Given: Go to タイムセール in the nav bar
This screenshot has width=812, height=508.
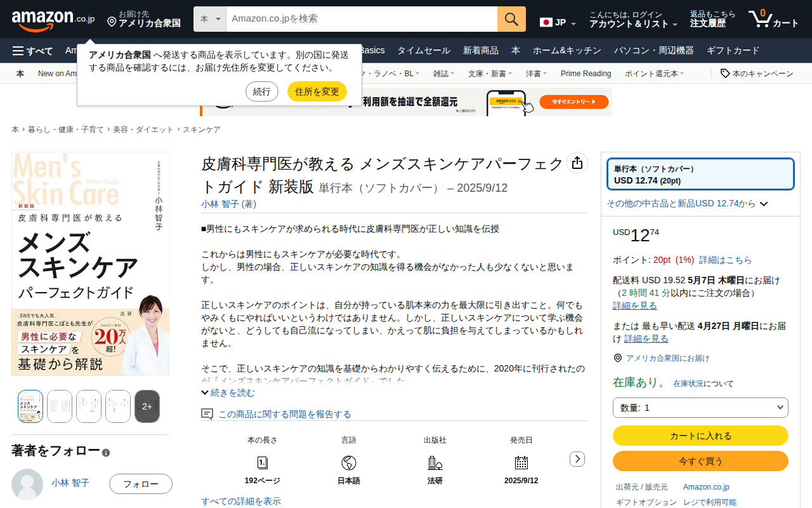Looking at the screenshot, I should point(424,51).
